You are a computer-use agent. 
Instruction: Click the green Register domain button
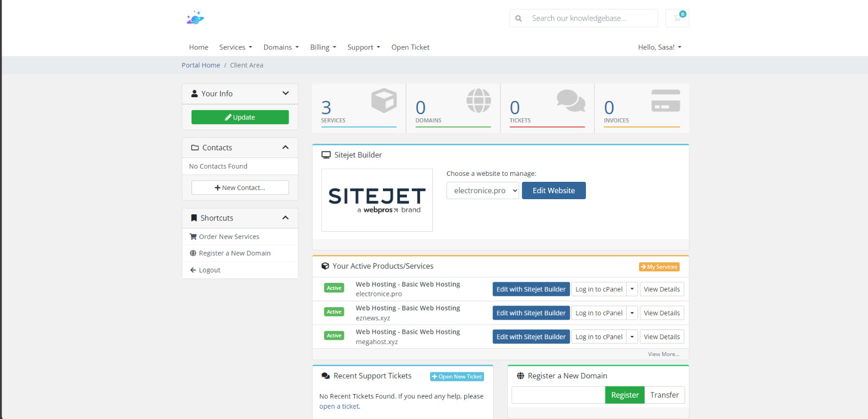[x=624, y=395]
